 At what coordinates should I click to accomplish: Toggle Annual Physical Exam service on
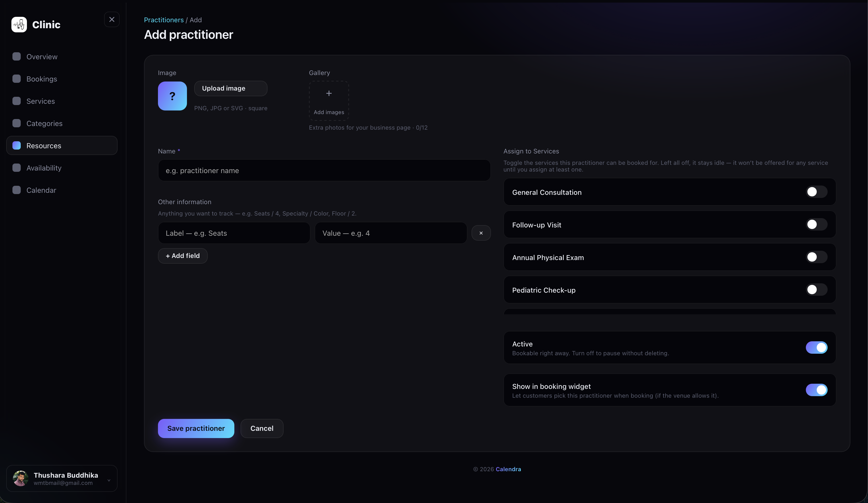click(816, 257)
